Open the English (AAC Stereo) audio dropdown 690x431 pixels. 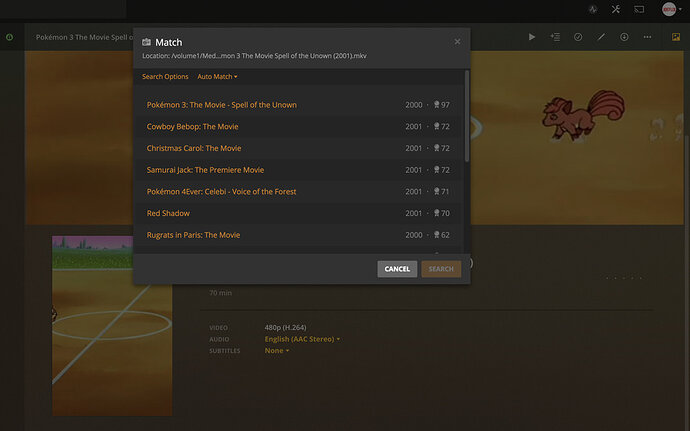point(302,339)
